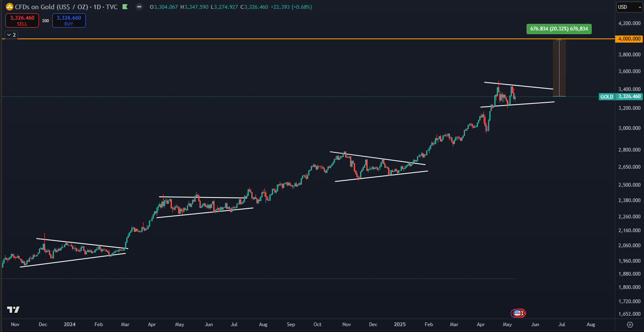The height and width of the screenshot is (332, 644).
Task: Click the spread value 200 between Sell and Buy
Action: click(x=46, y=20)
